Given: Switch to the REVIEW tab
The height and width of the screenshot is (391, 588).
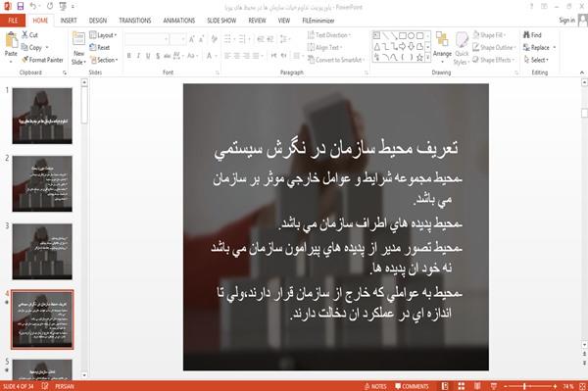Looking at the screenshot, I should coord(257,21).
